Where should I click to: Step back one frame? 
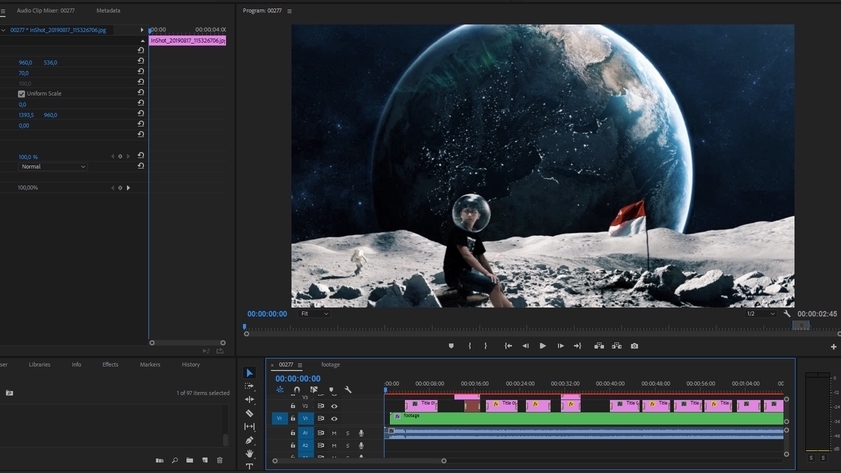(x=526, y=346)
